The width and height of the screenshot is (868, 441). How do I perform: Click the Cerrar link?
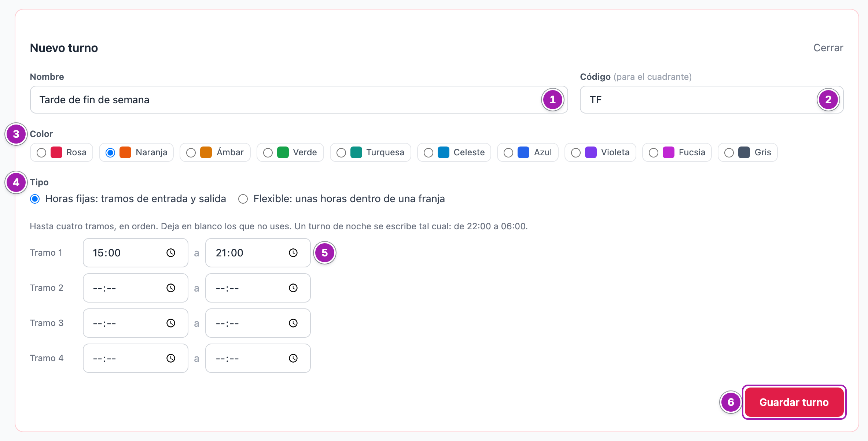(x=828, y=48)
